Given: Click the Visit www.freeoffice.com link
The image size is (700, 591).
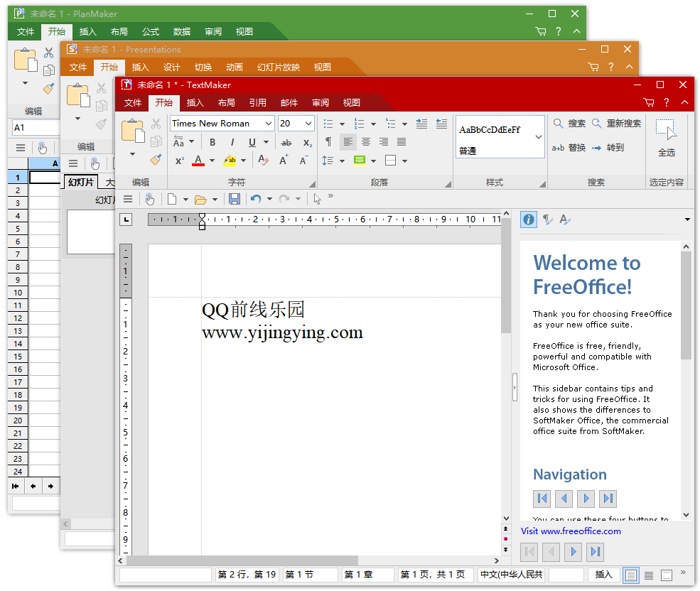Looking at the screenshot, I should (x=571, y=531).
